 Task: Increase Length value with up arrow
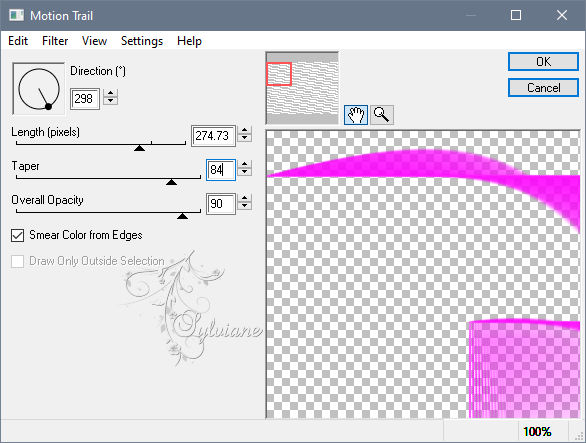[244, 130]
